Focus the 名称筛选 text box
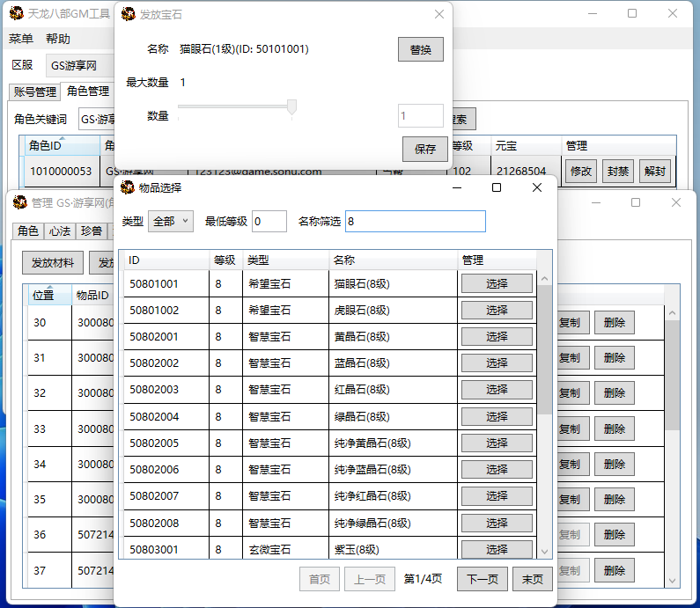This screenshot has width=700, height=608. pyautogui.click(x=415, y=222)
